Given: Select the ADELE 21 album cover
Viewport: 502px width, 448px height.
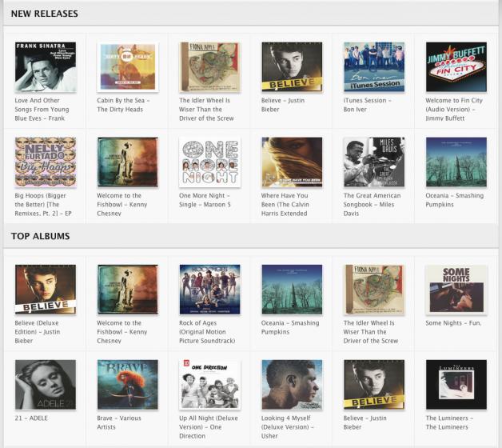Looking at the screenshot, I should pos(46,385).
